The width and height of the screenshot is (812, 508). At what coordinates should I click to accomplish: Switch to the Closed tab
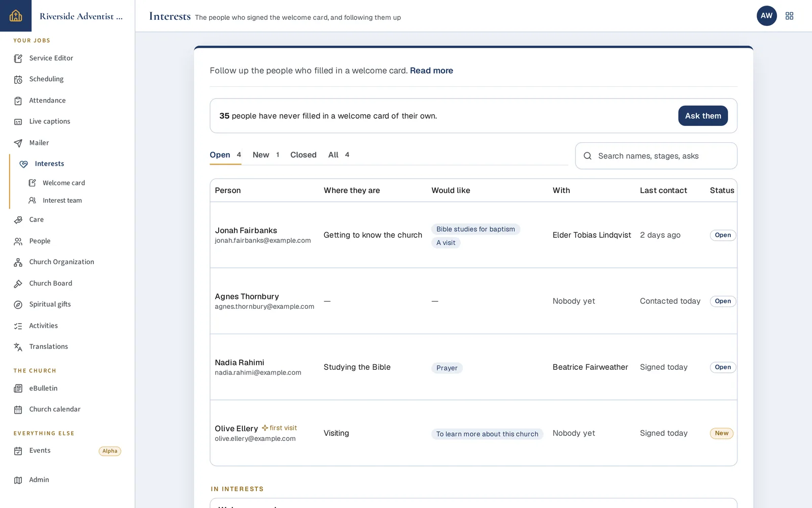[303, 155]
